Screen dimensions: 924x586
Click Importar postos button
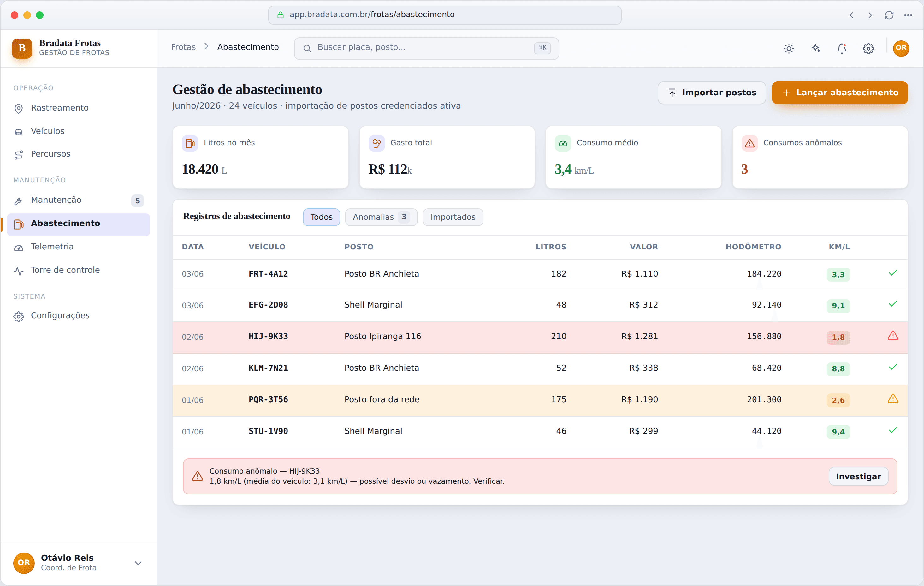click(711, 93)
